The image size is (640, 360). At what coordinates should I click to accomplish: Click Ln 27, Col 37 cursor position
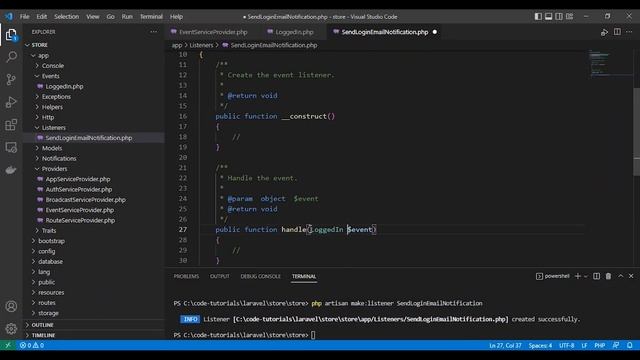[x=505, y=345]
